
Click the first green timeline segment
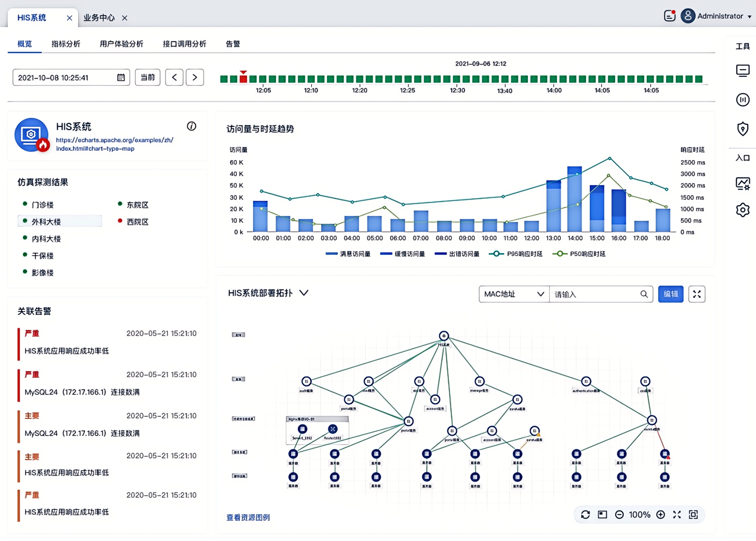[x=223, y=79]
